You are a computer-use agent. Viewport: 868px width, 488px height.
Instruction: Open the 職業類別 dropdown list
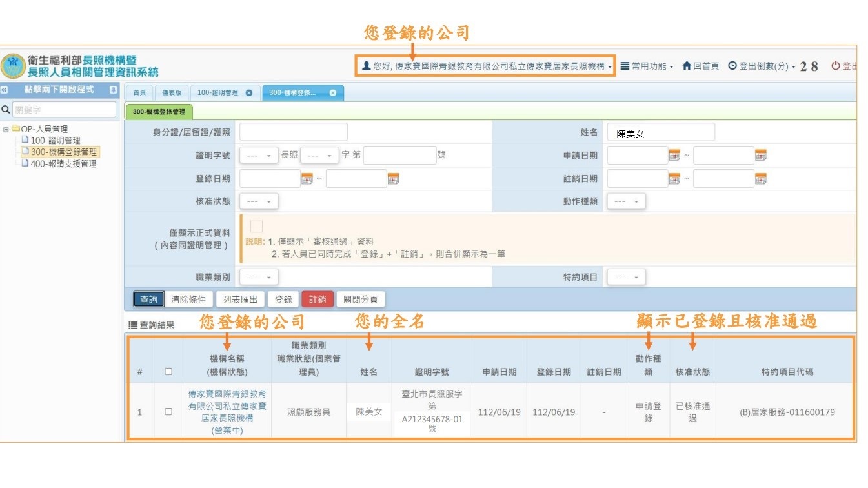click(259, 278)
